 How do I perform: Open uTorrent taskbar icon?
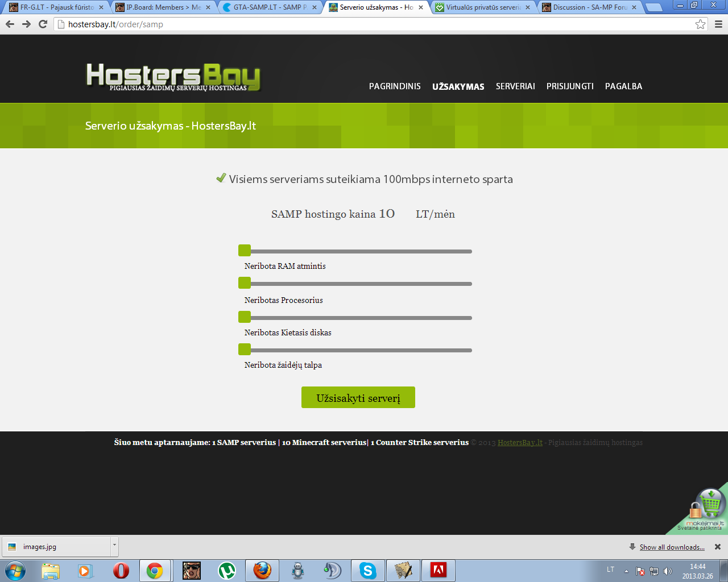coord(227,570)
